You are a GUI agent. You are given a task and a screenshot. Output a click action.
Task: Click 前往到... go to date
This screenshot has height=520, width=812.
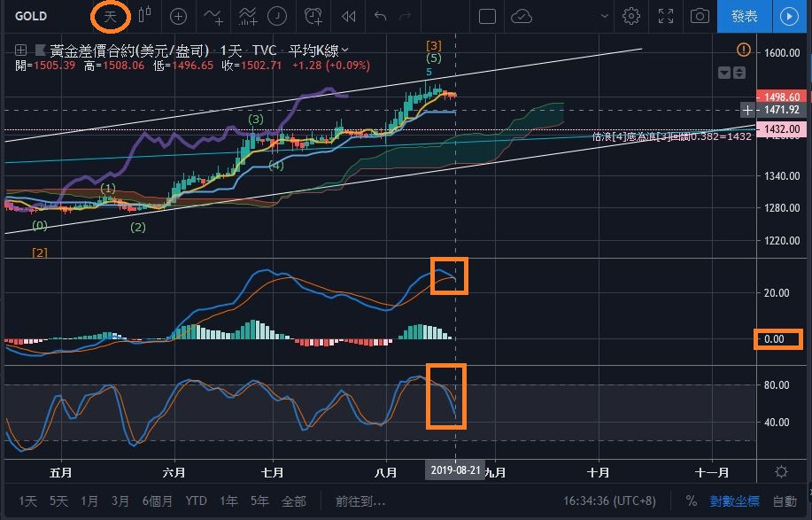pyautogui.click(x=360, y=501)
